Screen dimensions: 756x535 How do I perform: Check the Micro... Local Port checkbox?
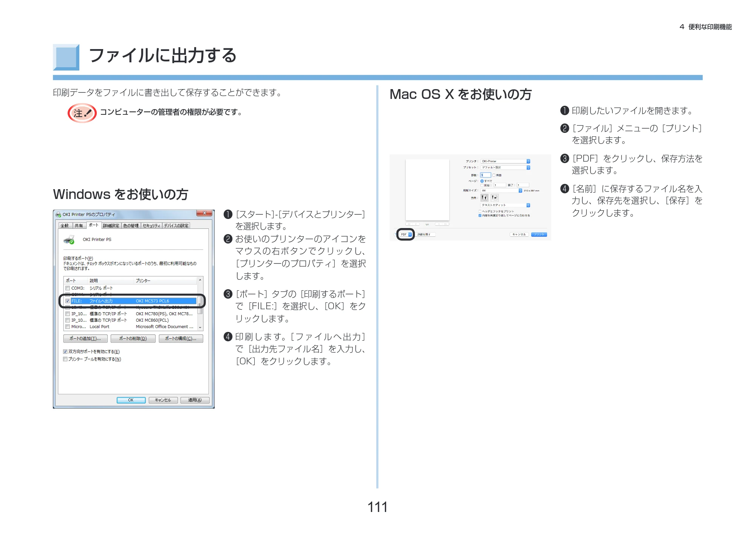point(68,327)
